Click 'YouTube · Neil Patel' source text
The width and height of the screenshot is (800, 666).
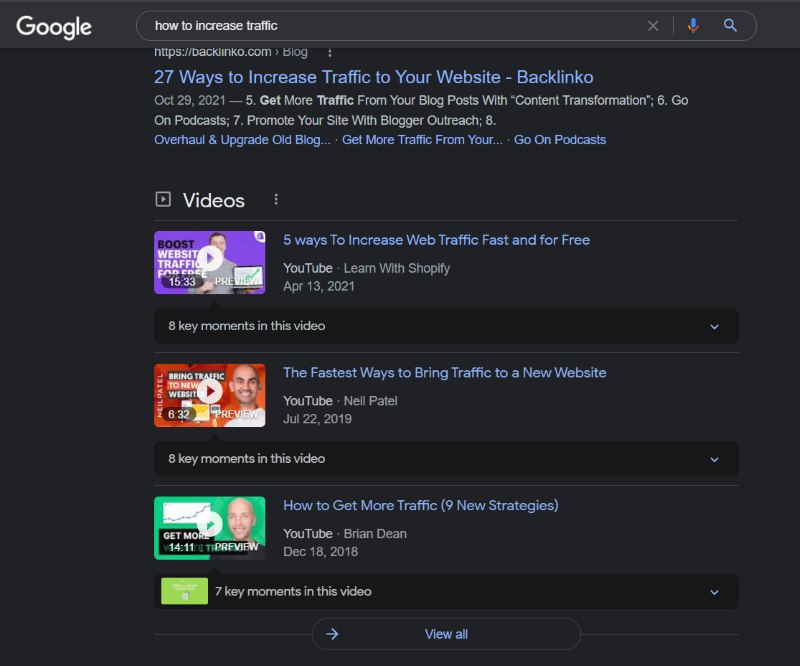(340, 401)
